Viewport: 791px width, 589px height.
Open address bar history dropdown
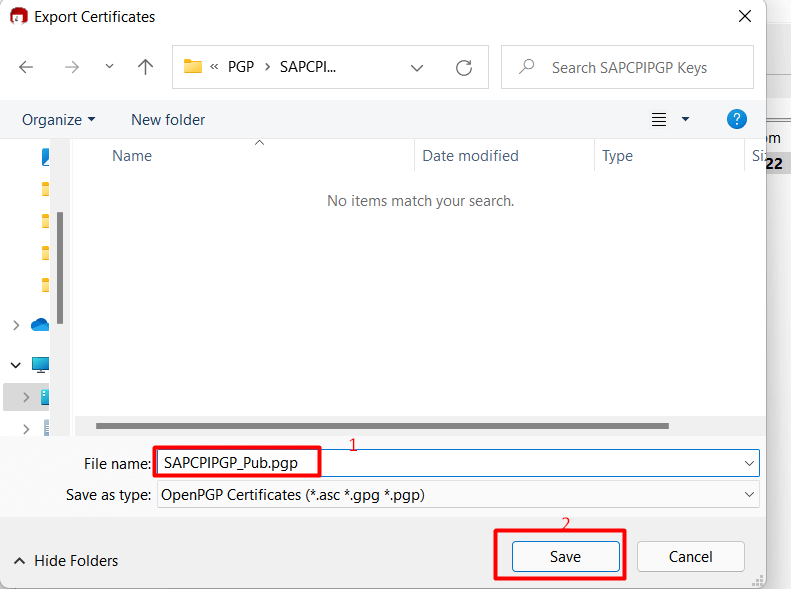pyautogui.click(x=417, y=68)
